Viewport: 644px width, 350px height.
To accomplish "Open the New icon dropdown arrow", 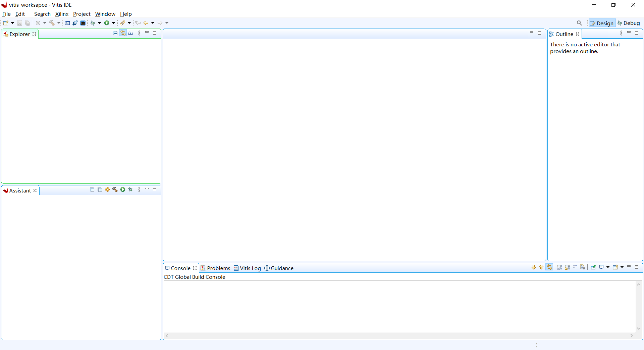I will tap(12, 23).
